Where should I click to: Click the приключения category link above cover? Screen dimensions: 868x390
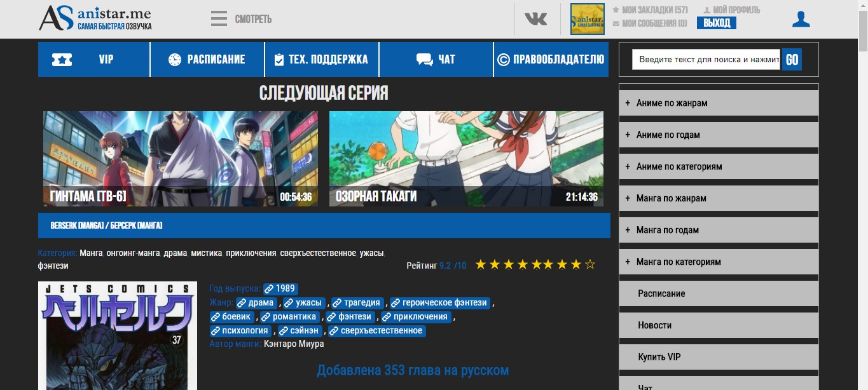click(251, 253)
